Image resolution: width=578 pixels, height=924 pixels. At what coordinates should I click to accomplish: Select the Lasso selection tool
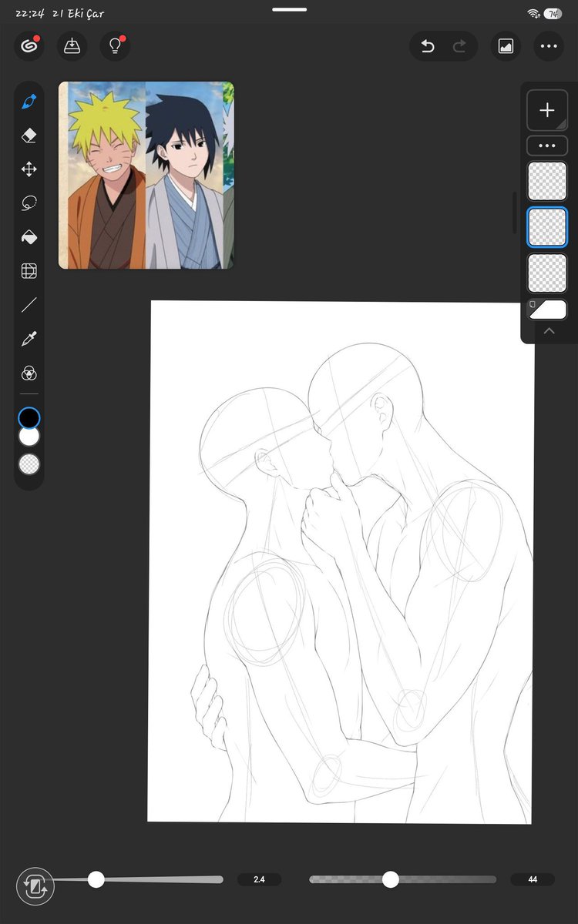(29, 203)
